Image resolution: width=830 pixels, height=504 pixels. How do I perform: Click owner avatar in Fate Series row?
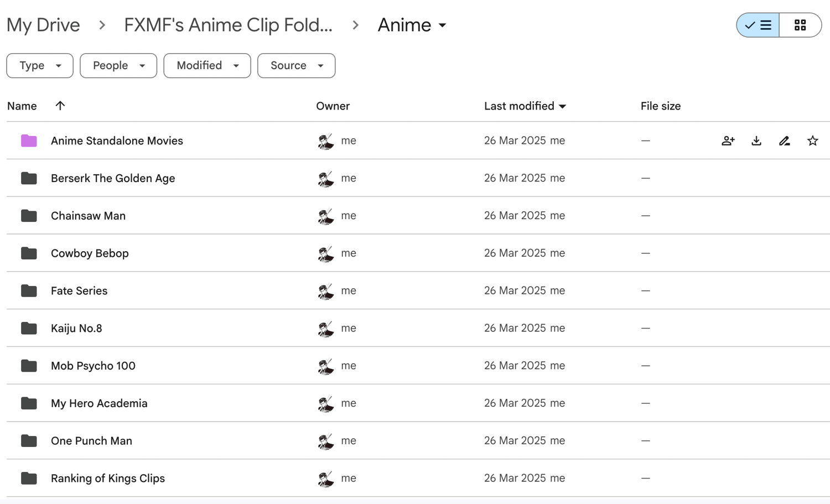point(326,291)
